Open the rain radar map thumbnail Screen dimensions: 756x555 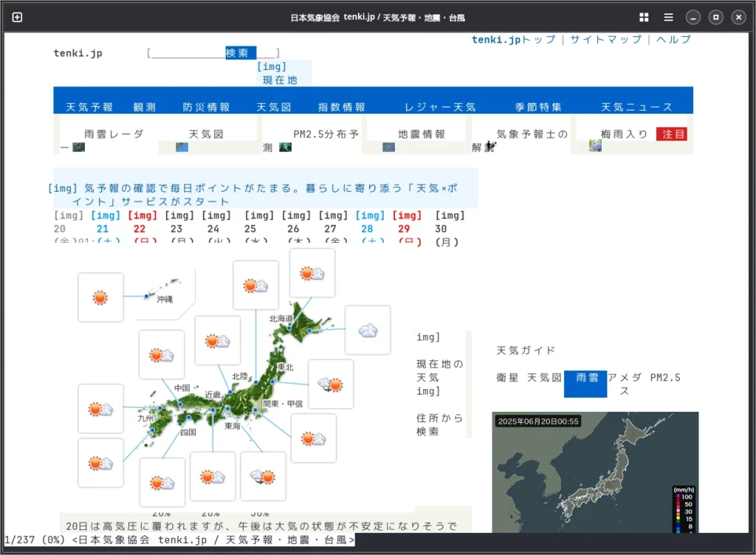[x=595, y=472]
